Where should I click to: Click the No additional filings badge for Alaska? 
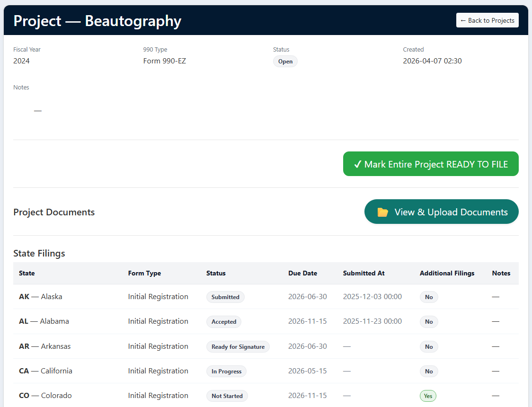(429, 297)
